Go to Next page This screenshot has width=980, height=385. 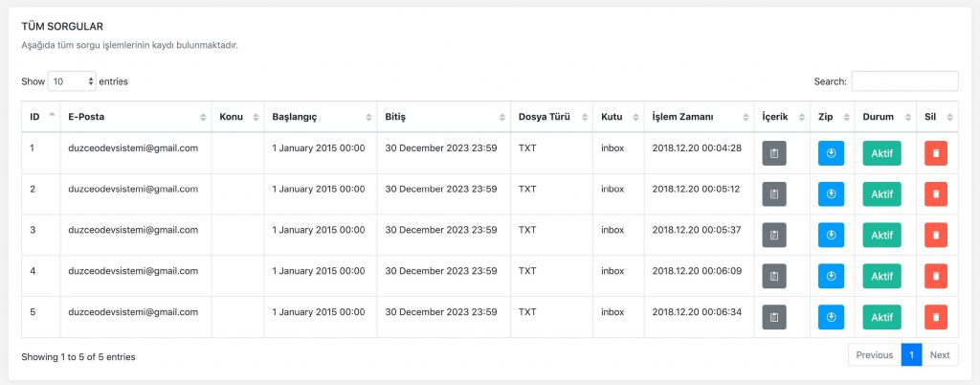coord(940,355)
